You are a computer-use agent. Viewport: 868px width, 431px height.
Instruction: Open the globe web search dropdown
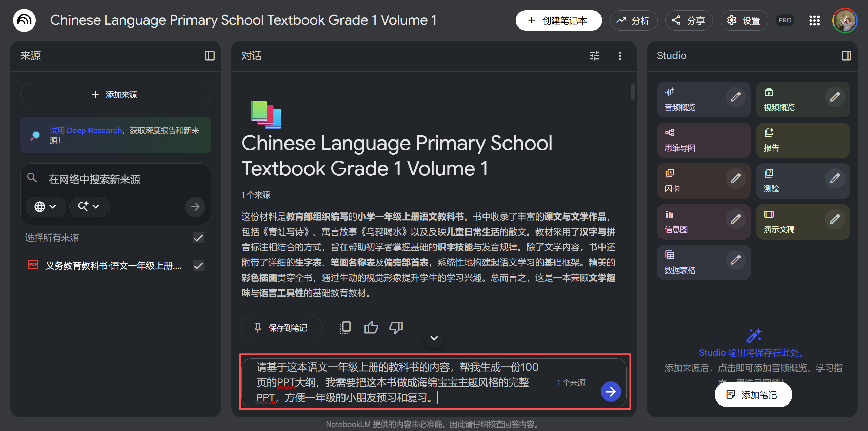46,207
